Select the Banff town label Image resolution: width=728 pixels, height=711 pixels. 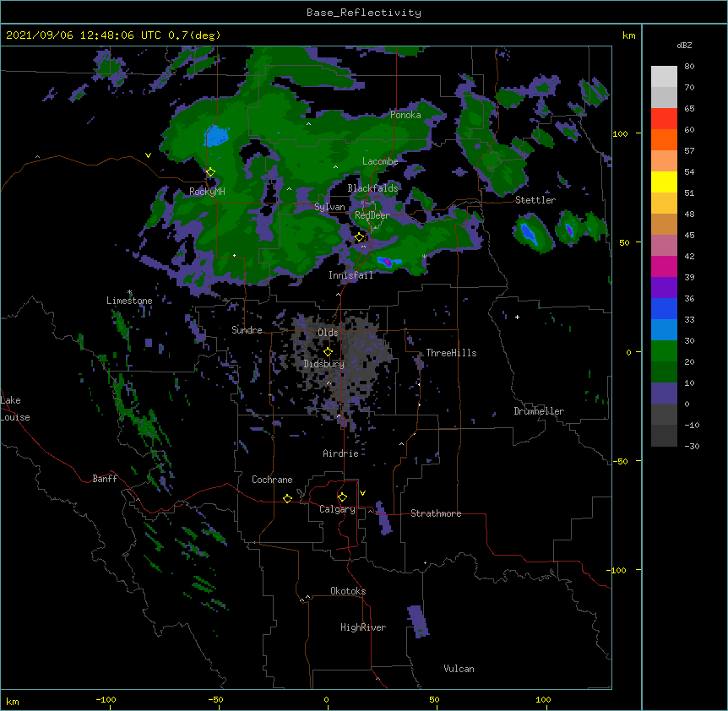(x=105, y=479)
